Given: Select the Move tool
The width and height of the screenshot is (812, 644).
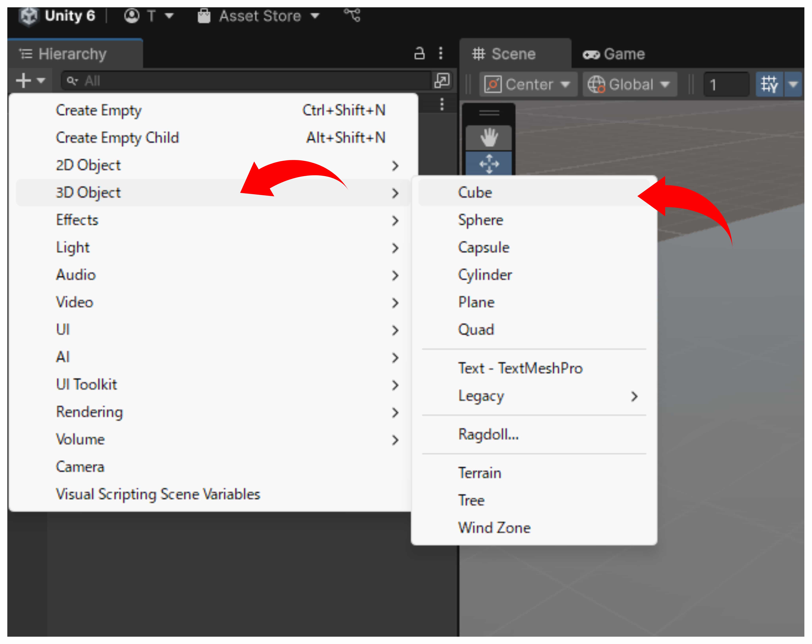Looking at the screenshot, I should [489, 163].
